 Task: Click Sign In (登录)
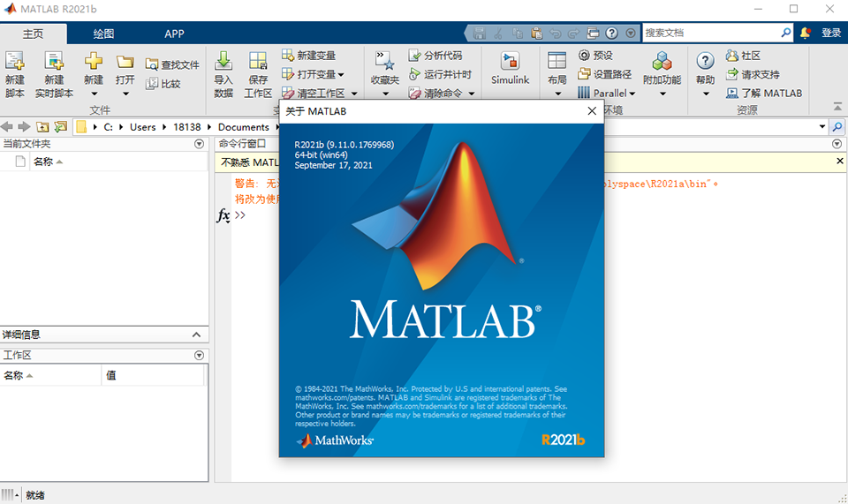point(831,33)
